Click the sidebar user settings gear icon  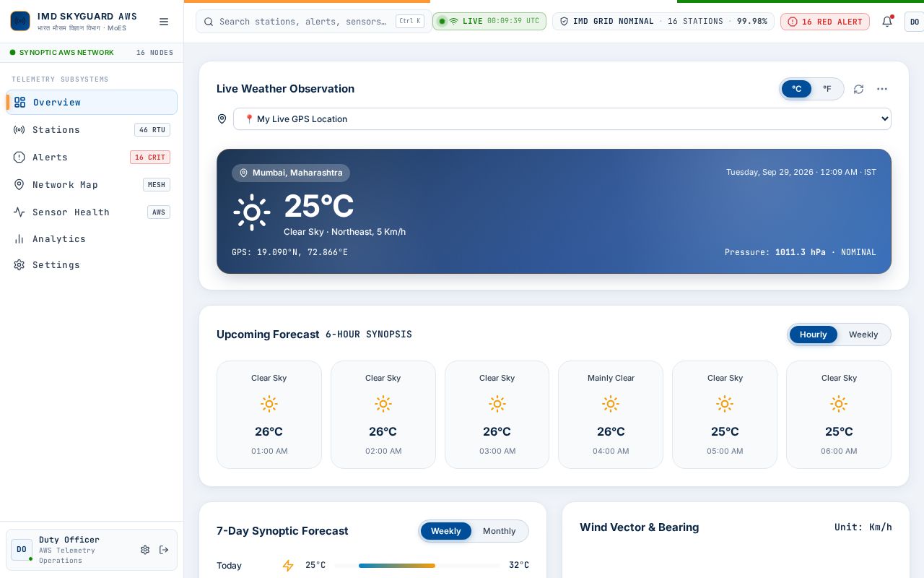coord(145,550)
